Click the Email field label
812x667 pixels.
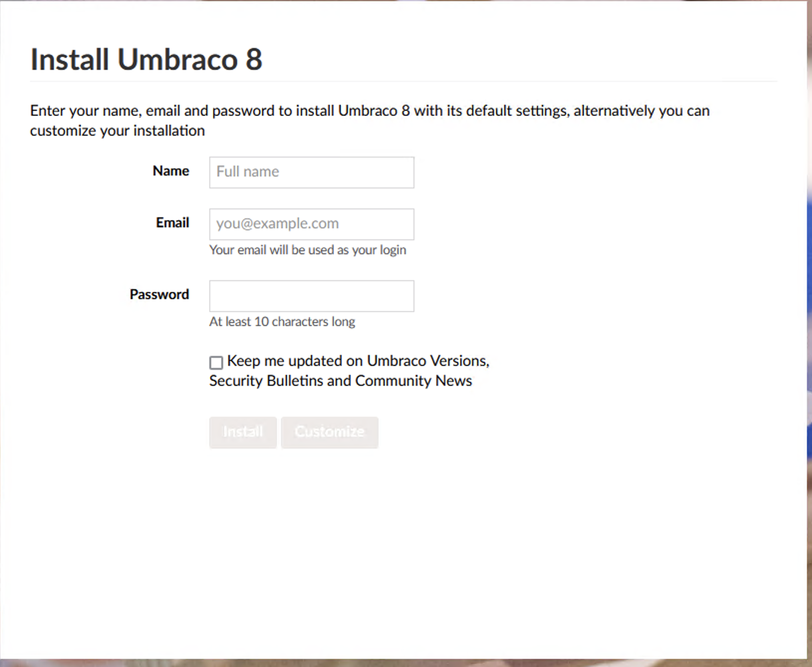[x=172, y=223]
